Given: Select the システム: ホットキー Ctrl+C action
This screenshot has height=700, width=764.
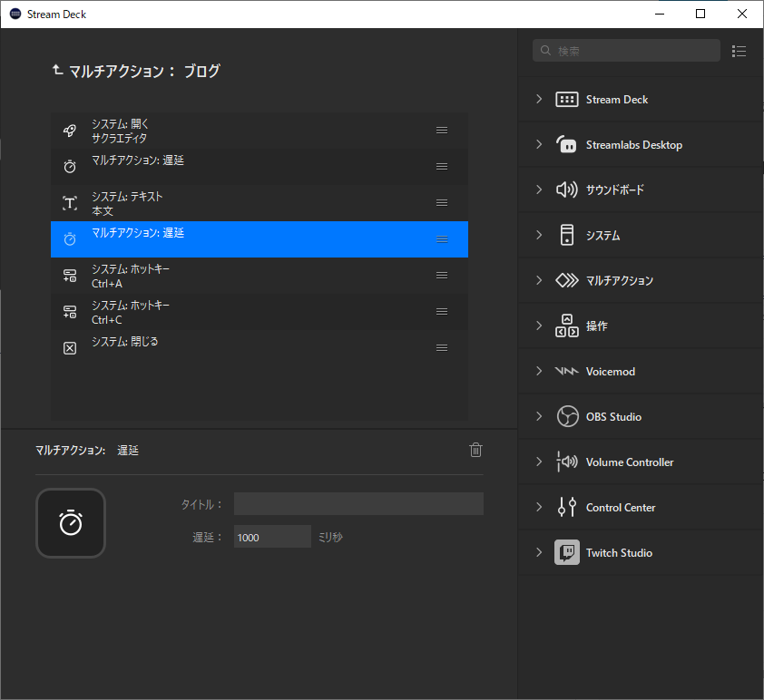Looking at the screenshot, I should [x=260, y=312].
